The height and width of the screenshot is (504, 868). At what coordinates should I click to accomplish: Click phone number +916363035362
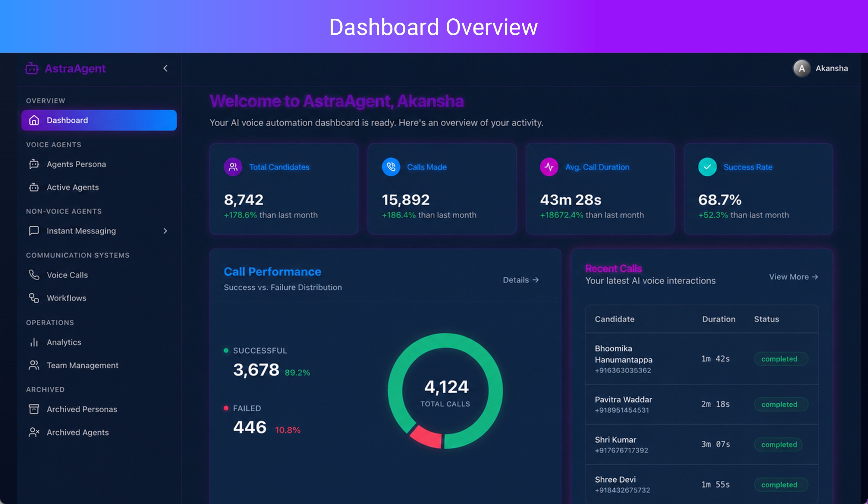click(x=623, y=370)
